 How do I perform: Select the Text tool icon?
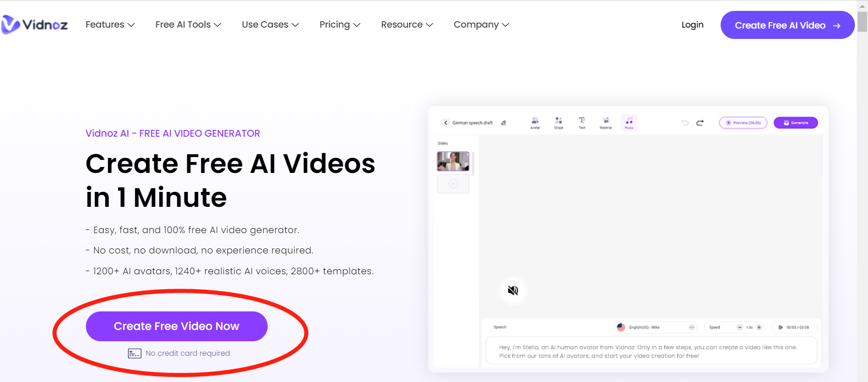coord(582,123)
